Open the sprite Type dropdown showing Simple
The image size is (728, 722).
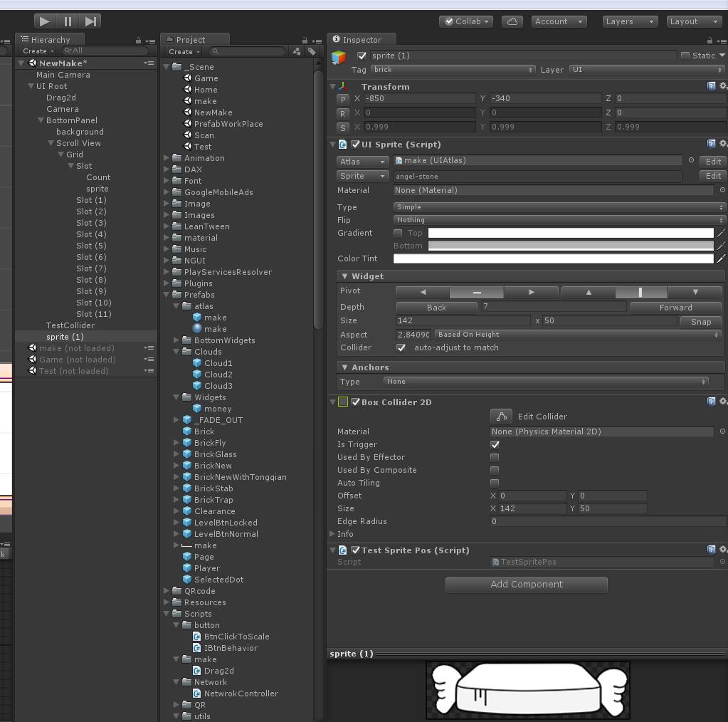[559, 207]
